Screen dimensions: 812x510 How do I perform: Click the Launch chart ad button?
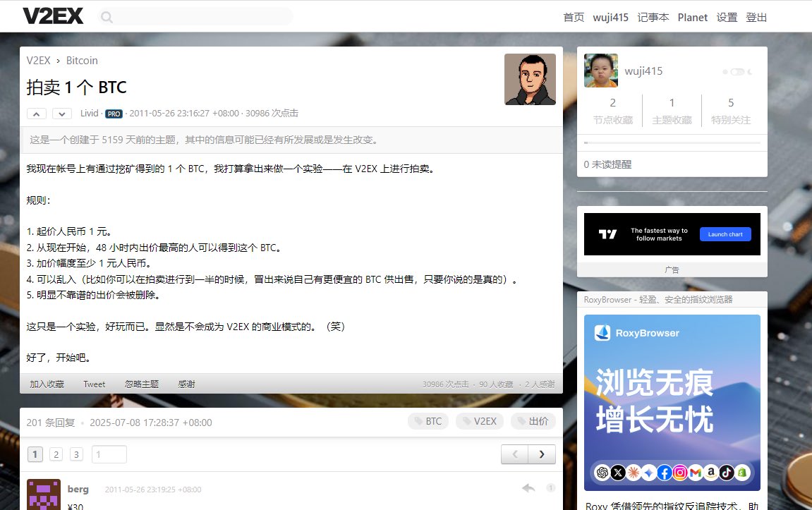[x=725, y=235]
